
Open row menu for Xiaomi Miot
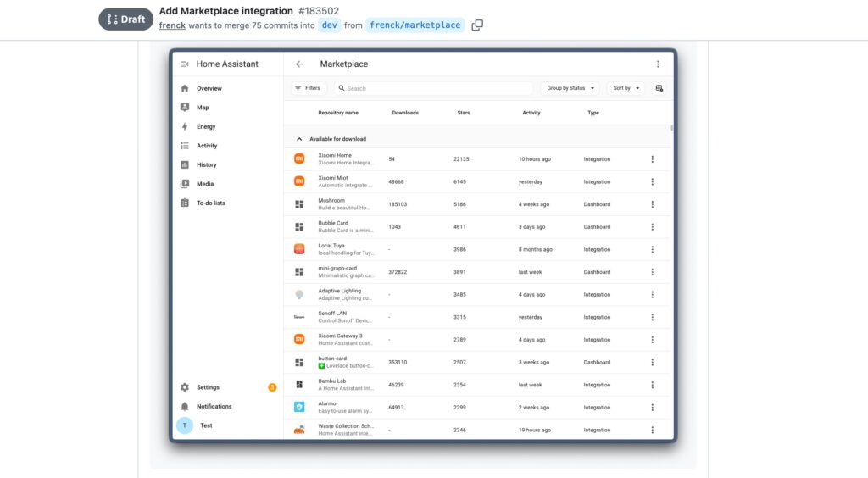click(652, 182)
